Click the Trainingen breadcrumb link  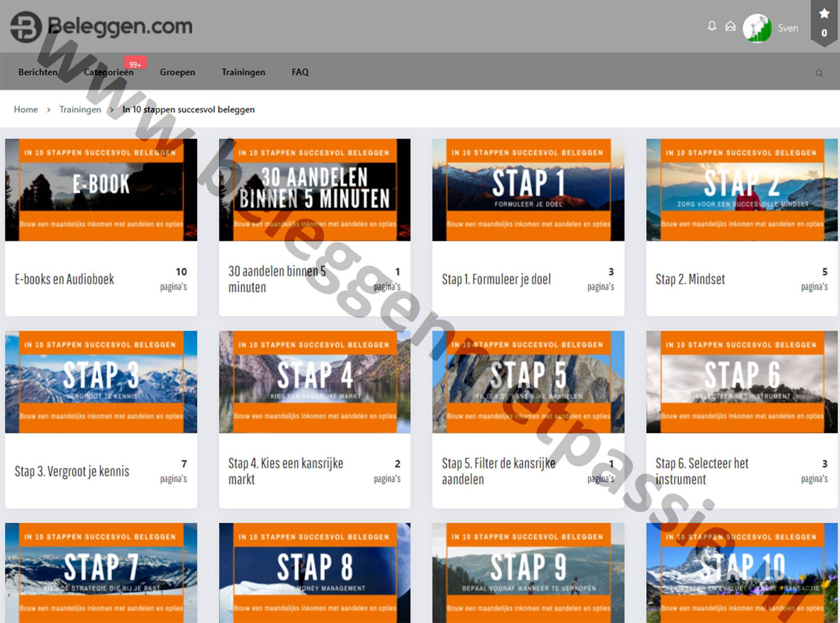[x=80, y=109]
